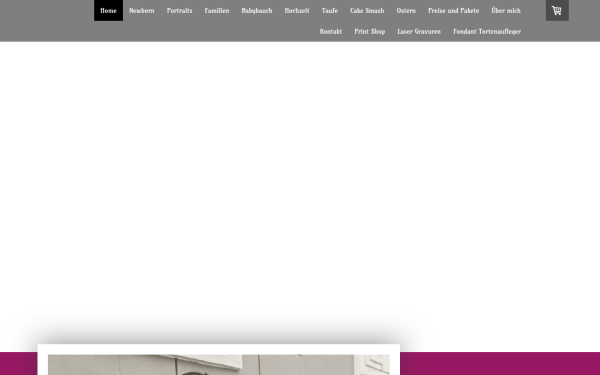Image resolution: width=600 pixels, height=375 pixels.
Task: Open the Familien page
Action: (x=217, y=10)
